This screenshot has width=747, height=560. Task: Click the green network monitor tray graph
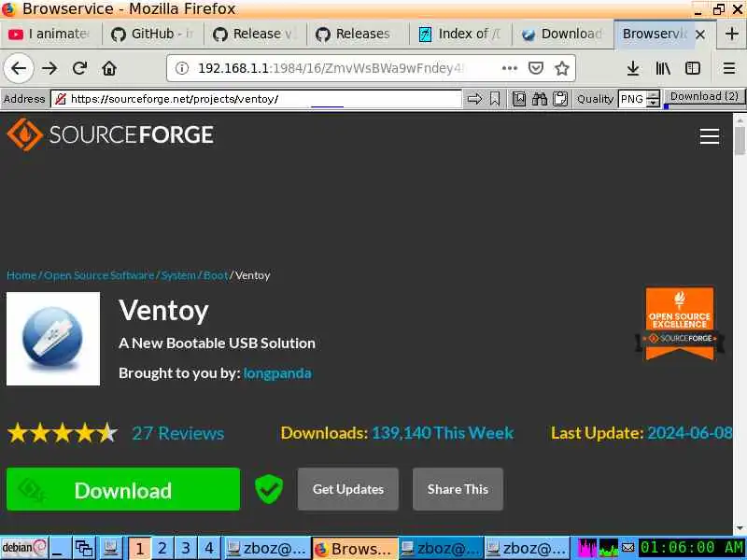(609, 548)
